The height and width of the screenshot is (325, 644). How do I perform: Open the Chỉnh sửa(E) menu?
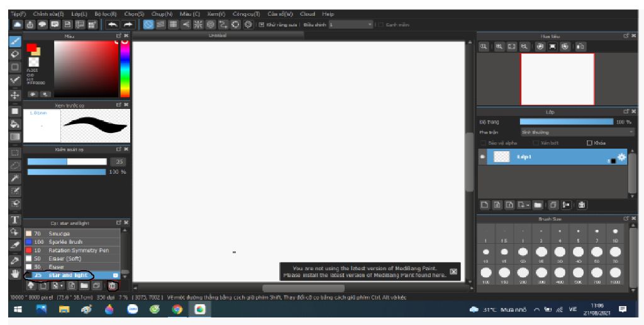(48, 14)
